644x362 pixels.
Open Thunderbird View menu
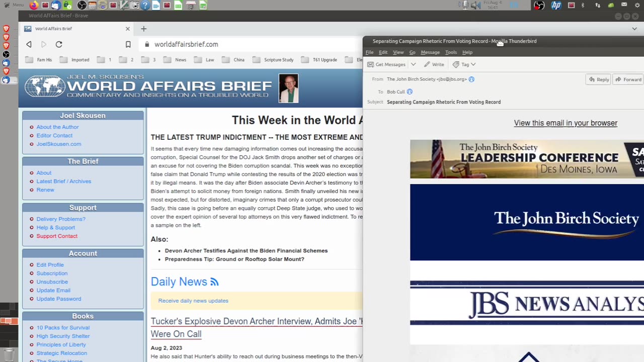[x=398, y=52]
